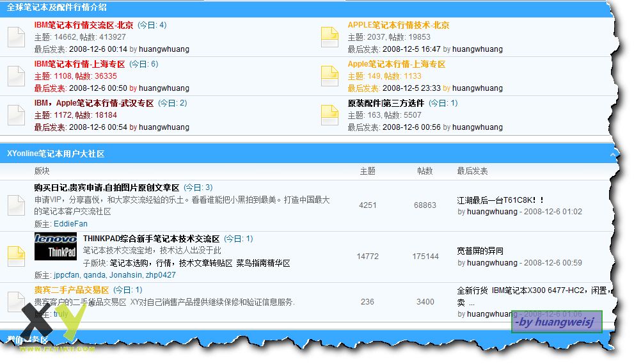Collapse the XYonline笔记本用户大社区 section
Image resolution: width=634 pixels, height=364 pixels.
pyautogui.click(x=613, y=154)
